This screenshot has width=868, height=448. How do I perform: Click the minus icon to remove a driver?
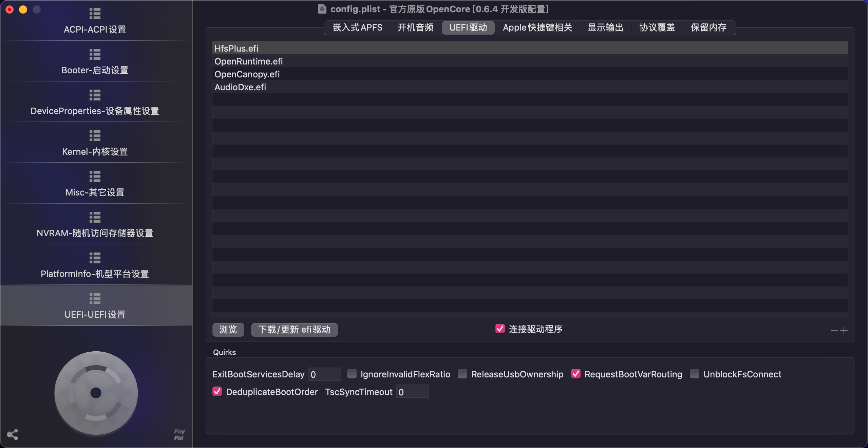point(834,330)
